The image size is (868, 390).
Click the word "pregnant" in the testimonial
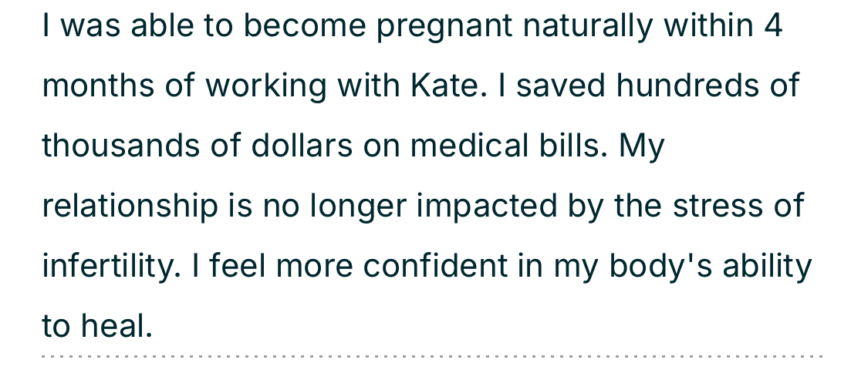coord(444,27)
